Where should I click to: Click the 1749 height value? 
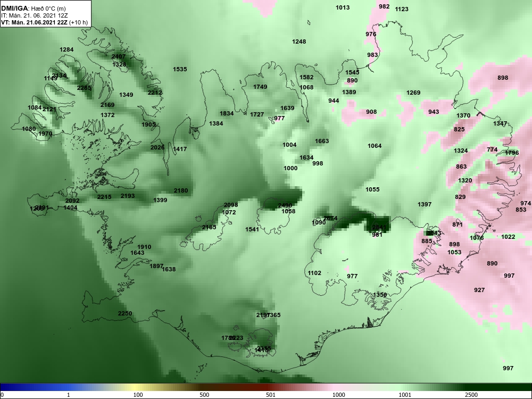260,87
